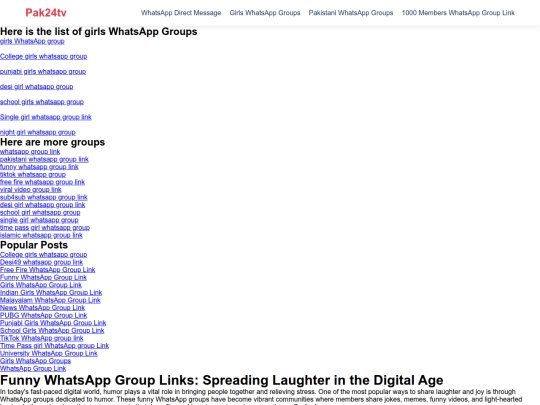
Task: Open 'School Girls WhatsApp Group Link' under Popular Posts
Action: [52, 330]
